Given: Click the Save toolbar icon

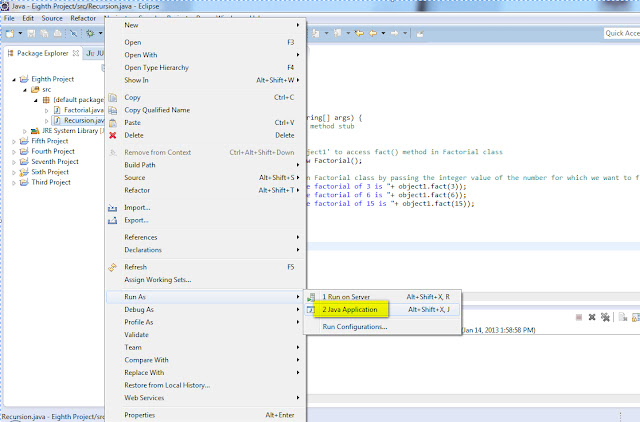Looking at the screenshot, I should click(31, 33).
